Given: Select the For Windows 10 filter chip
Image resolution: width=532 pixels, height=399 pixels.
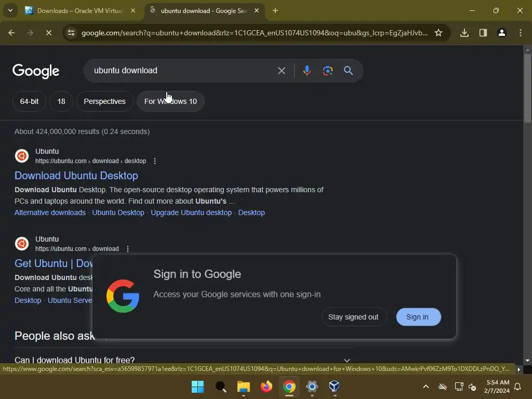Looking at the screenshot, I should (x=170, y=101).
